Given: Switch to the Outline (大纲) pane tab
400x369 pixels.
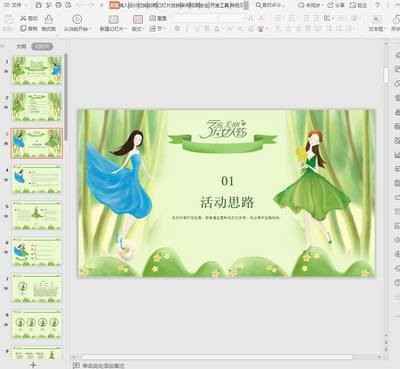Looking at the screenshot, I should point(21,46).
